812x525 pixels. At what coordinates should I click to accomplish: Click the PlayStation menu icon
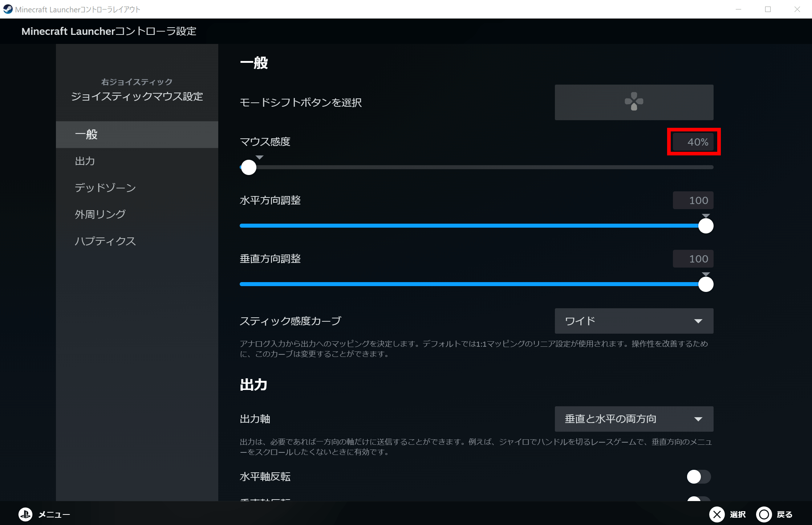coord(25,514)
